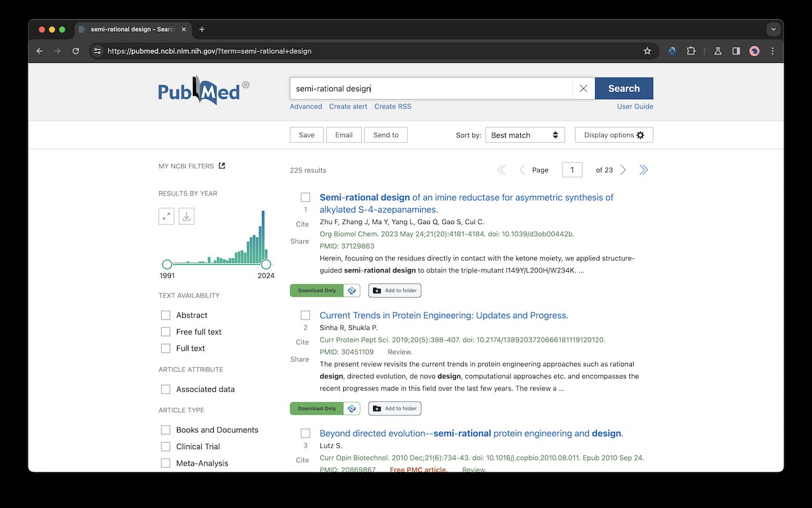Enable the Free full text filter
Viewport: 812px width, 508px height.
(x=166, y=331)
